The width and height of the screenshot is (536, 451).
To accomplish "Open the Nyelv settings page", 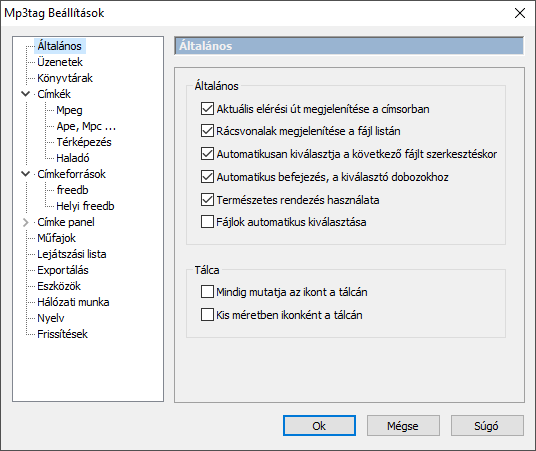I will tap(51, 318).
